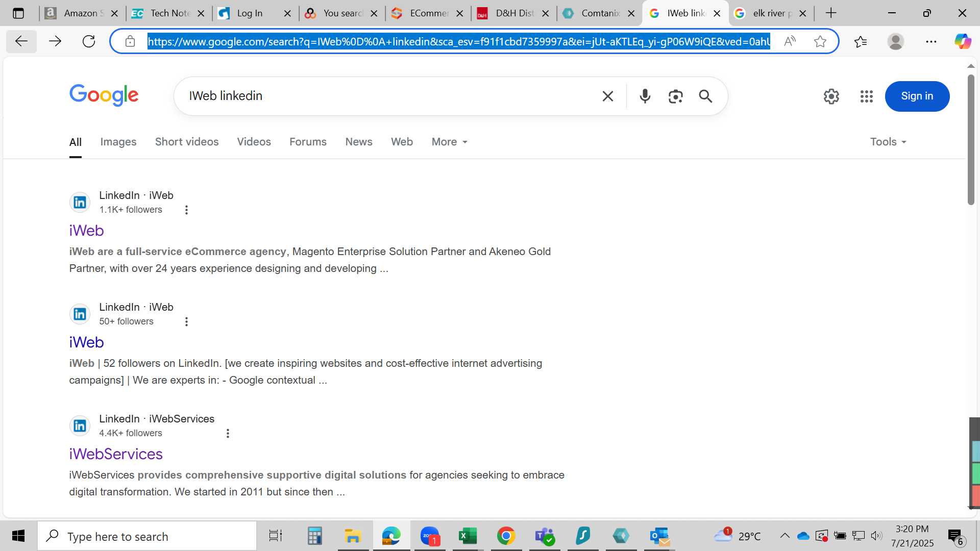Viewport: 980px width, 551px height.
Task: Switch to Forums results tab
Action: 308,142
